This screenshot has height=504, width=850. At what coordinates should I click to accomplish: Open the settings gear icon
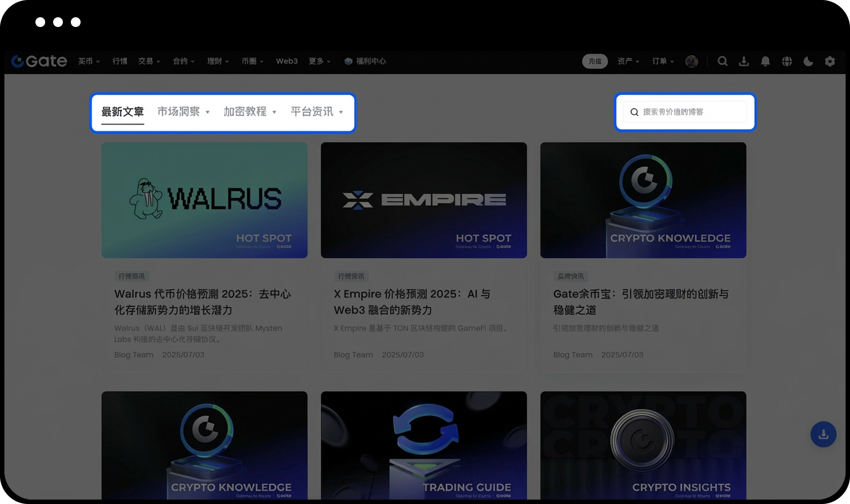click(x=830, y=61)
